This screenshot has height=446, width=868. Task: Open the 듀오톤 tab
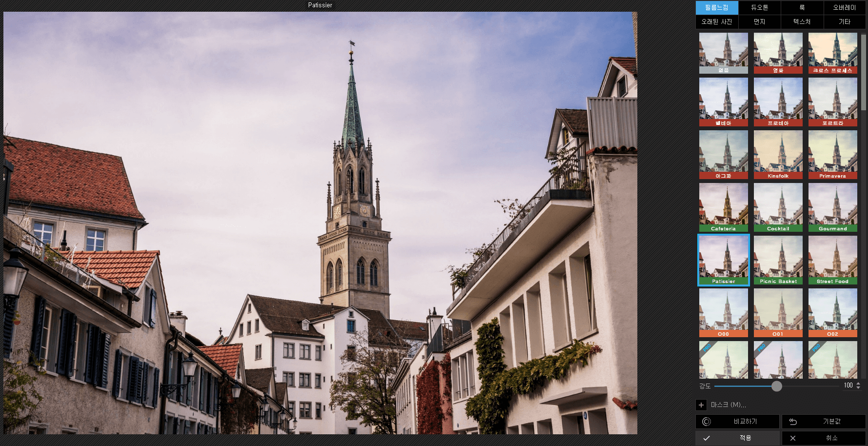759,8
